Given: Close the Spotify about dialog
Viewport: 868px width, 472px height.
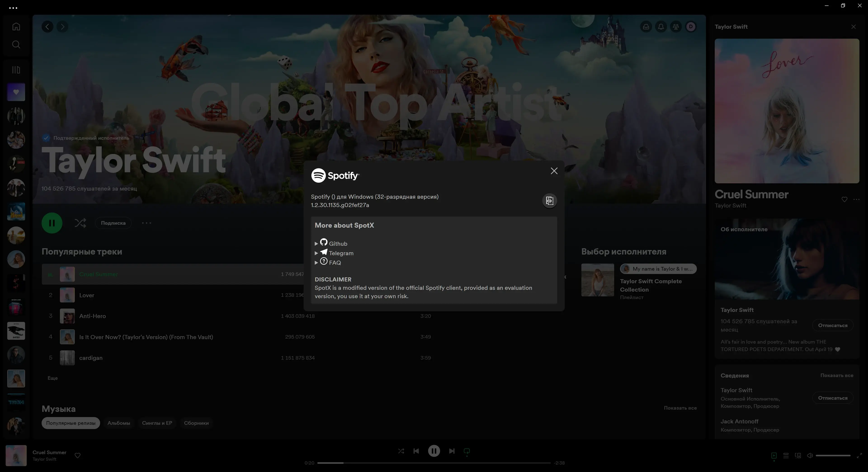Looking at the screenshot, I should pyautogui.click(x=554, y=171).
